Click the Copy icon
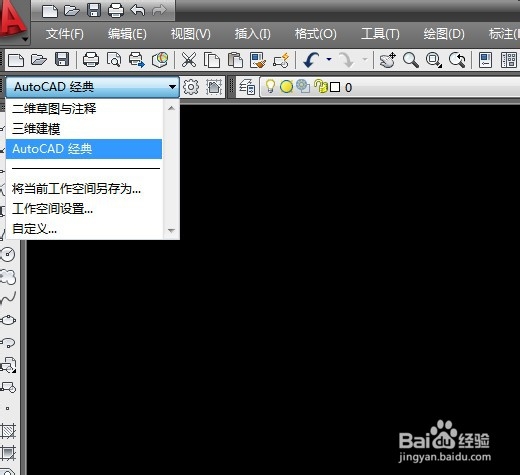This screenshot has height=475, width=520. pyautogui.click(x=212, y=60)
